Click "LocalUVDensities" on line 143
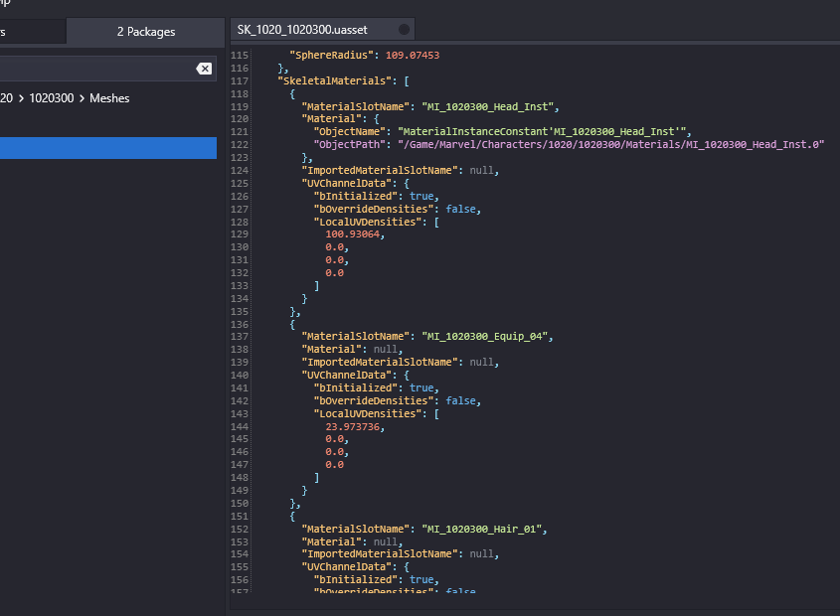 [x=368, y=413]
